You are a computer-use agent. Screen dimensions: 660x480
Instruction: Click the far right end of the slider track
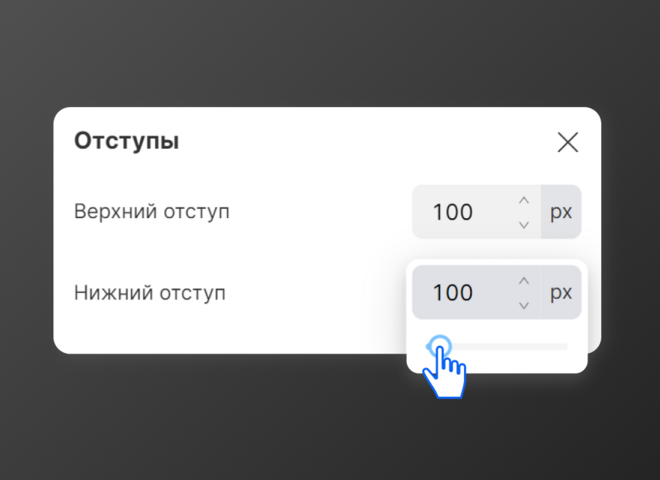click(565, 347)
